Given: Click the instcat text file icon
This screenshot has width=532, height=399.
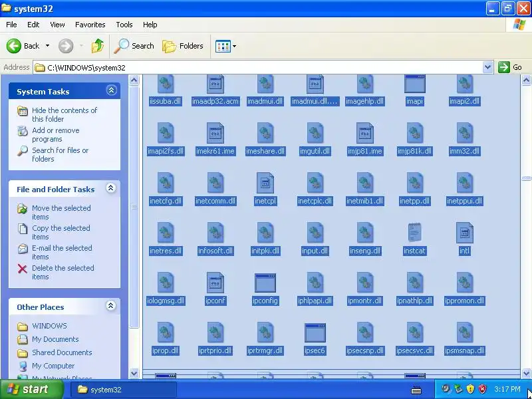Looking at the screenshot, I should point(414,233).
